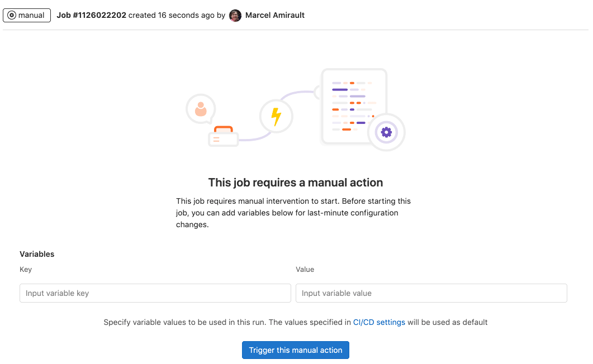Click the manual badge label text

tap(31, 15)
